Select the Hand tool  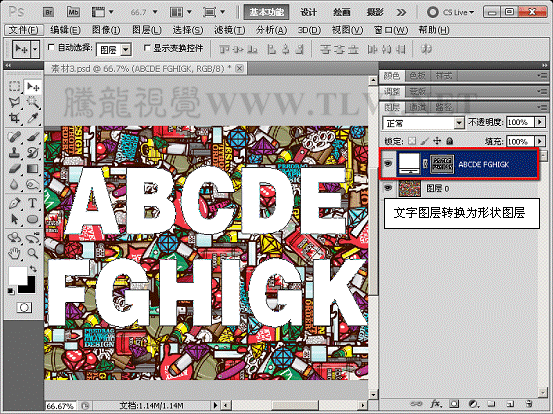15,253
